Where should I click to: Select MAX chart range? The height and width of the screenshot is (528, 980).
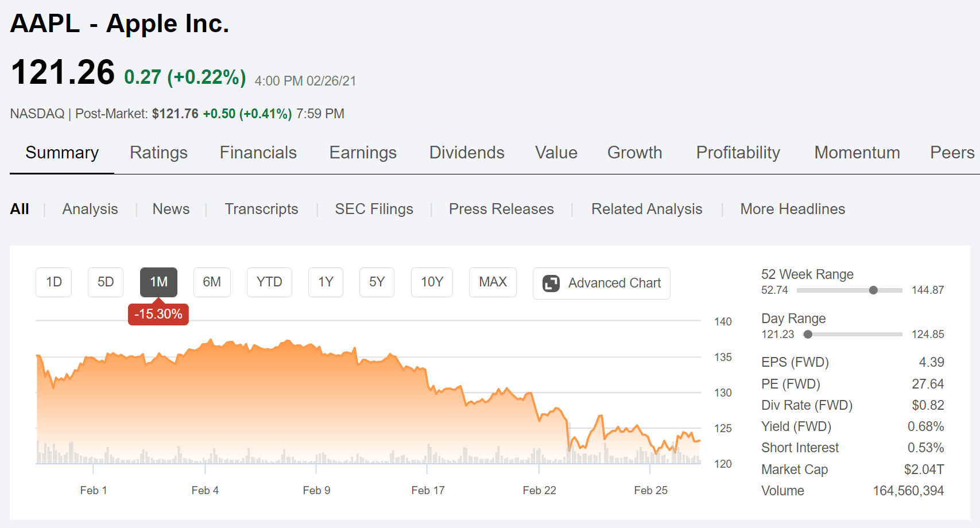coord(493,282)
